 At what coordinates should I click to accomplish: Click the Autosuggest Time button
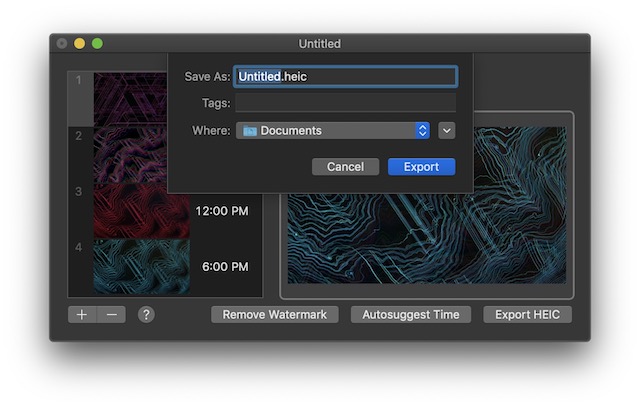pos(411,315)
